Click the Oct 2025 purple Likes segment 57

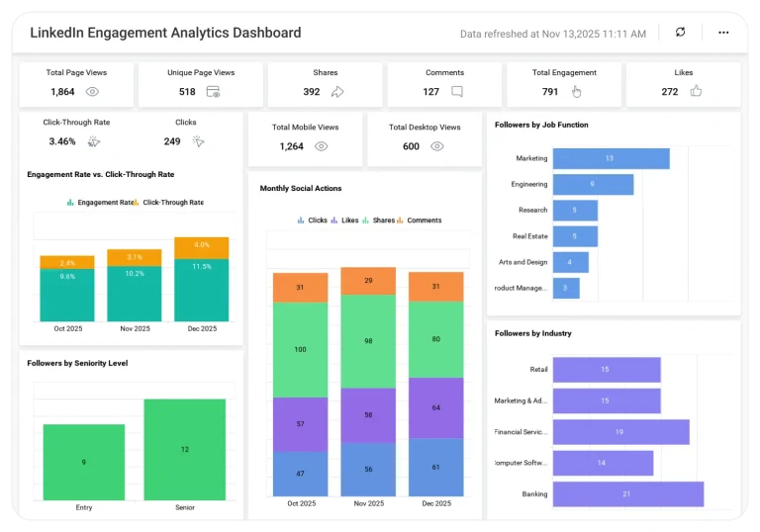(300, 424)
